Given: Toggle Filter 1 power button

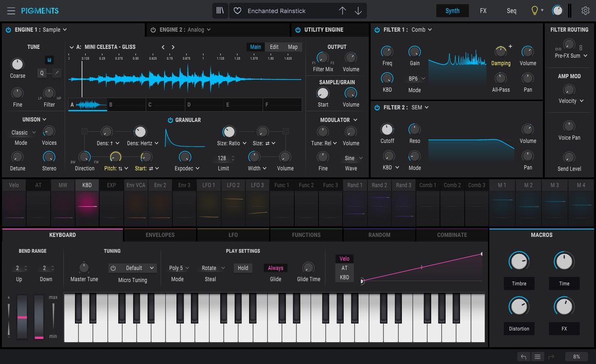Looking at the screenshot, I should click(377, 30).
